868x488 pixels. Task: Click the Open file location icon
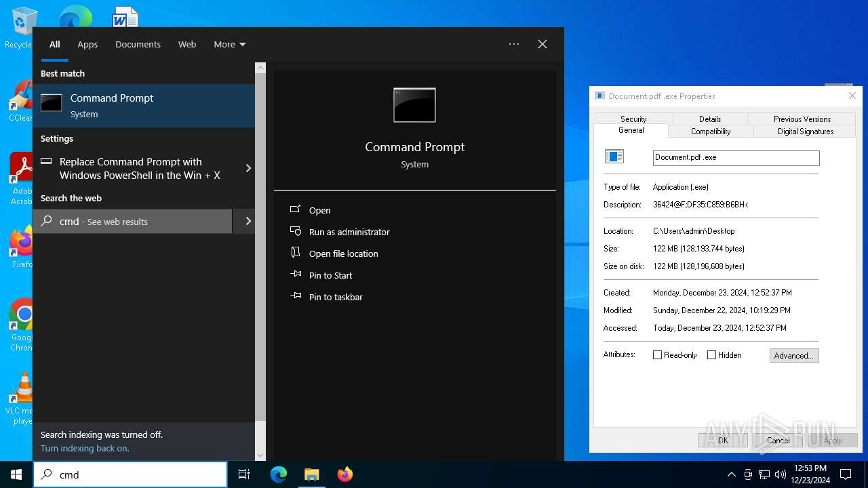(x=296, y=253)
